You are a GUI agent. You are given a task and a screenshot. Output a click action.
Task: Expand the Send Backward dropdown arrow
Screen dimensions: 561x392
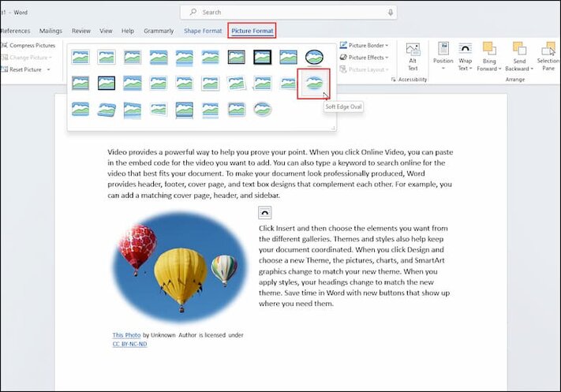tap(532, 69)
